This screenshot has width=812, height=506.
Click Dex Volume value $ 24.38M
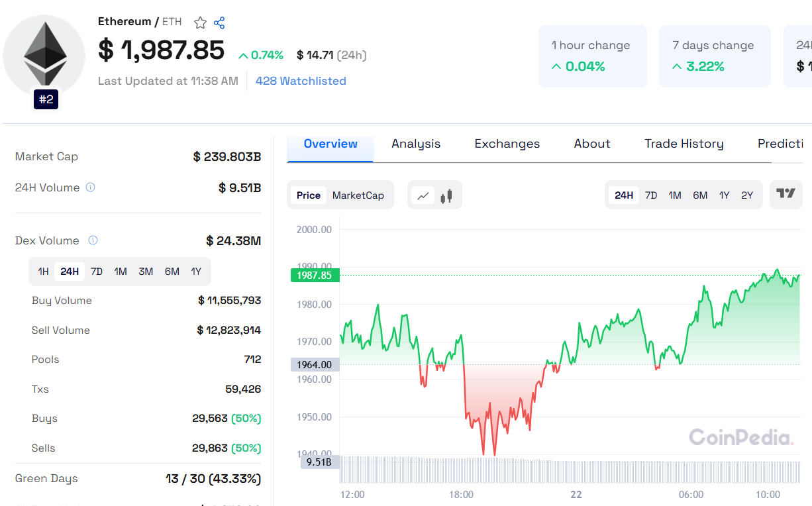click(234, 241)
